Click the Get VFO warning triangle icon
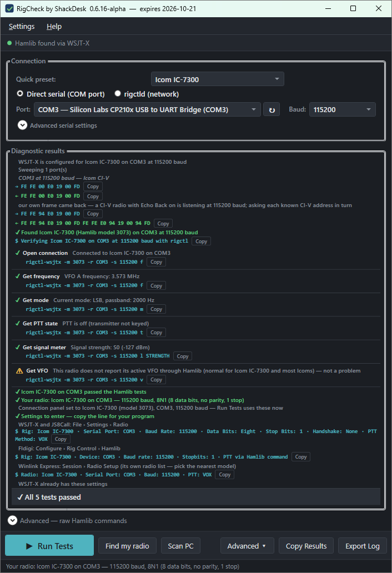Screen dimensions: 392x573 (x=20, y=371)
